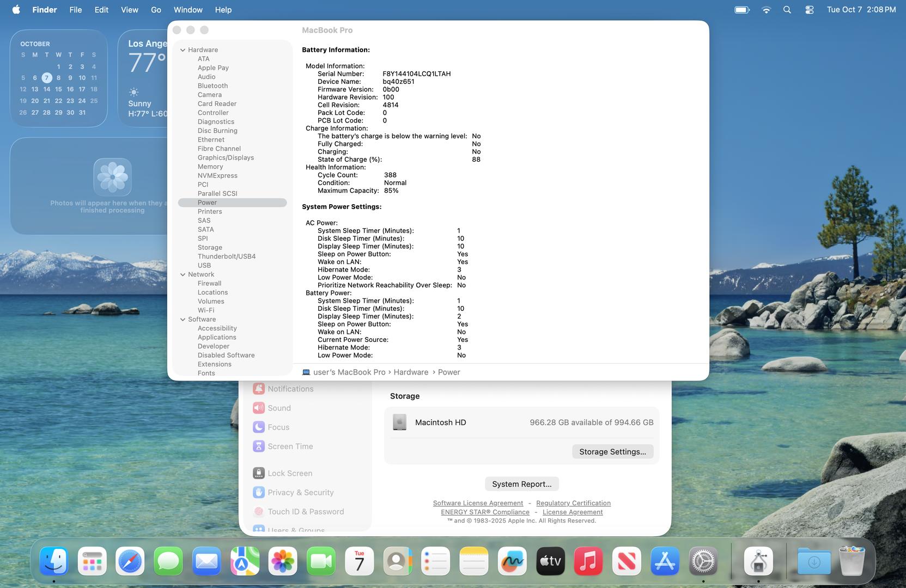Open the Photos app in Dock

pos(283,561)
